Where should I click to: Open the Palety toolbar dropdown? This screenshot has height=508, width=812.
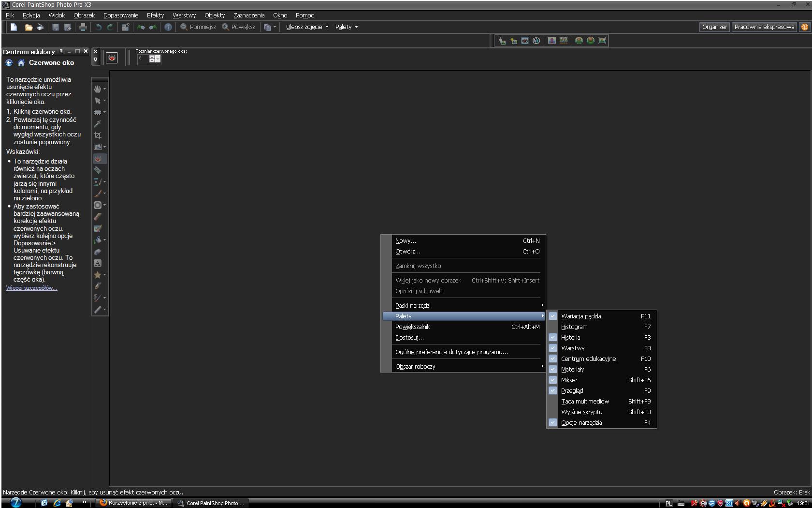(347, 27)
